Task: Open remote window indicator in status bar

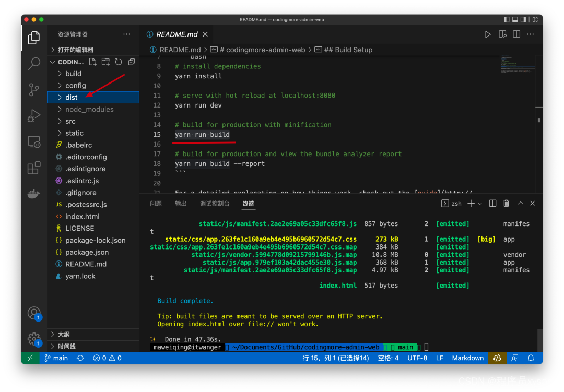Action: click(x=30, y=358)
